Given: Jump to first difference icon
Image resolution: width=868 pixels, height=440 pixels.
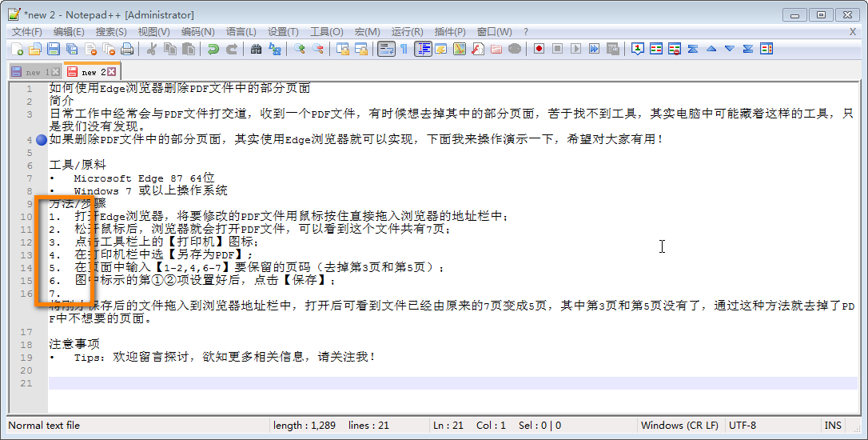Looking at the screenshot, I should click(x=692, y=49).
